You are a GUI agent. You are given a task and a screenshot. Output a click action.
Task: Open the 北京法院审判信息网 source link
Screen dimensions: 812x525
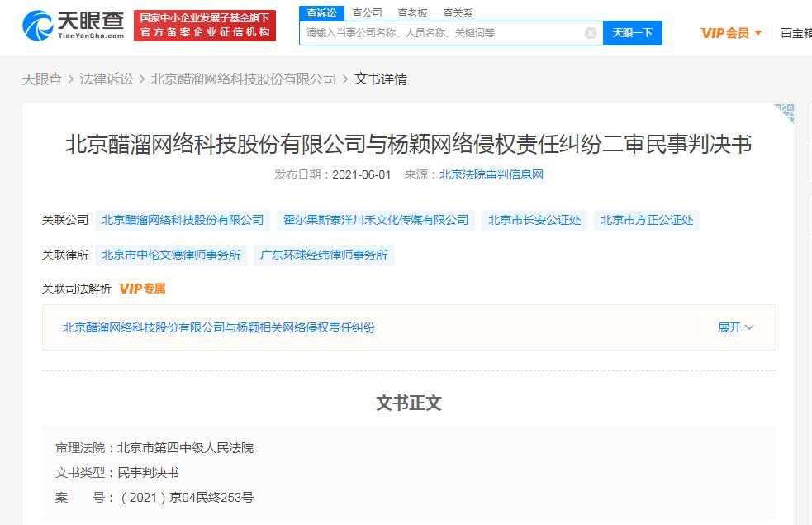[x=491, y=174]
